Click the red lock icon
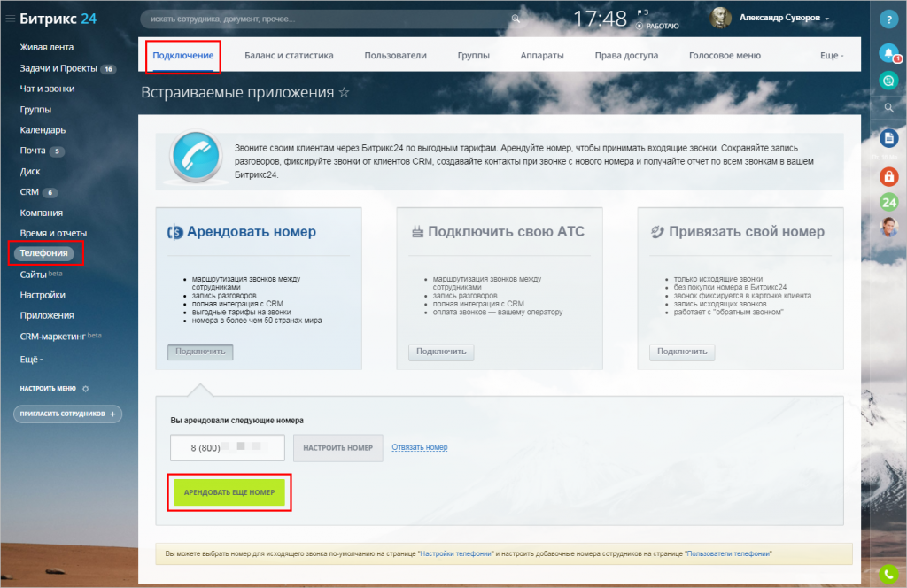The height and width of the screenshot is (588, 907). click(888, 176)
